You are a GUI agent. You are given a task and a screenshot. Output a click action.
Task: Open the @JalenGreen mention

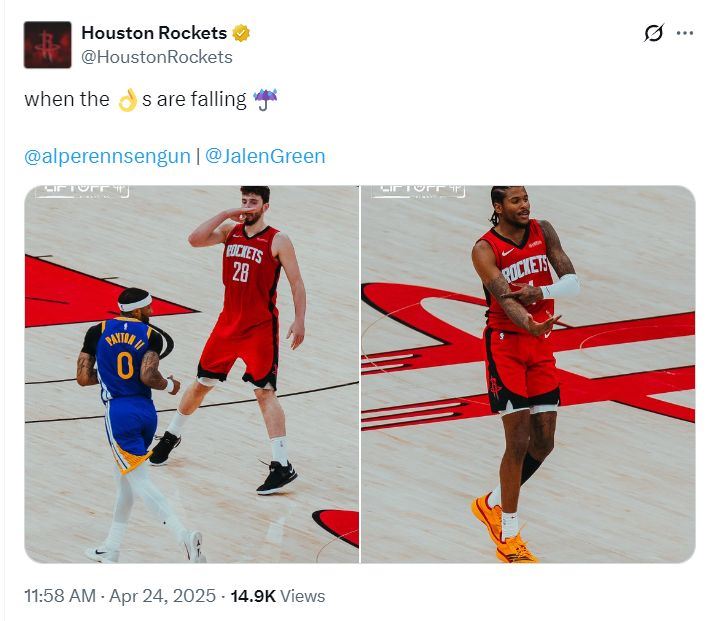point(265,157)
